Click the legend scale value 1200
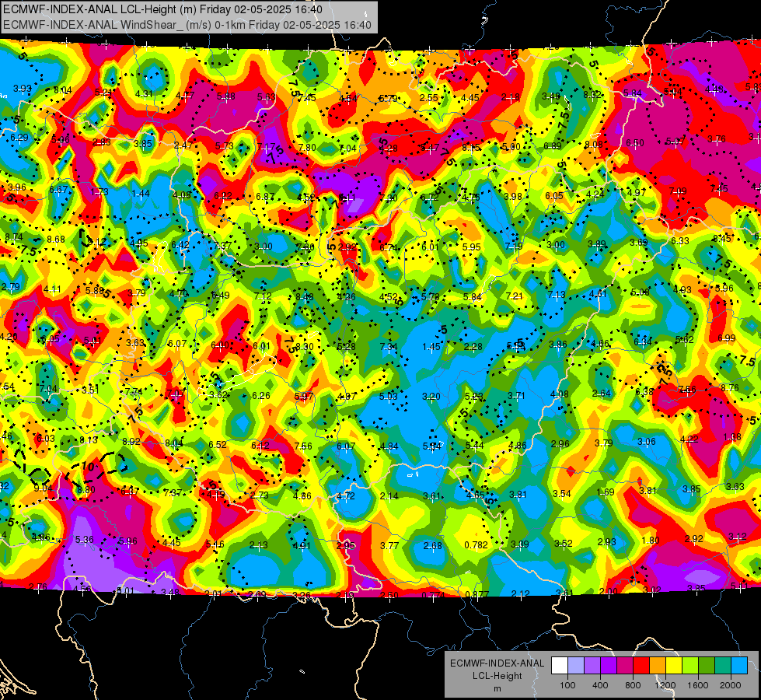 665,685
